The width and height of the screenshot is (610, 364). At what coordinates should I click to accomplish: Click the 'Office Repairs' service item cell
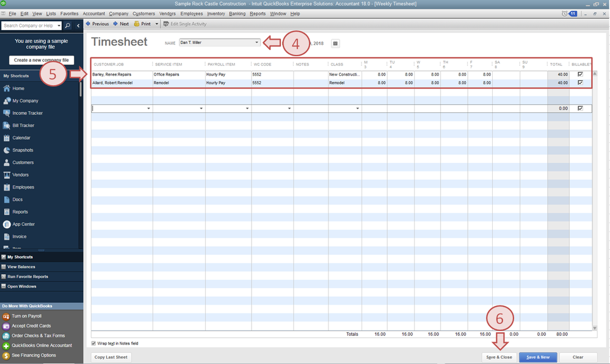pyautogui.click(x=179, y=75)
